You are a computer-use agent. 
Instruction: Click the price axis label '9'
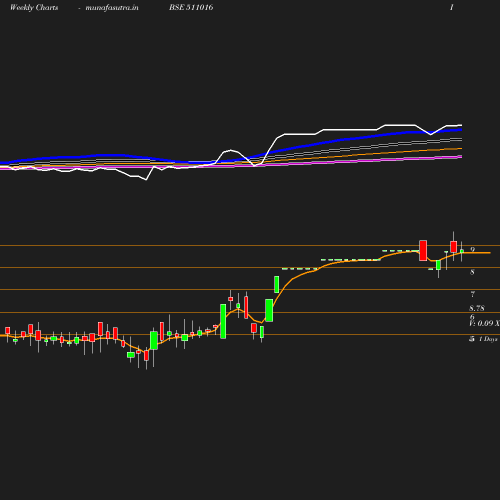click(x=472, y=250)
